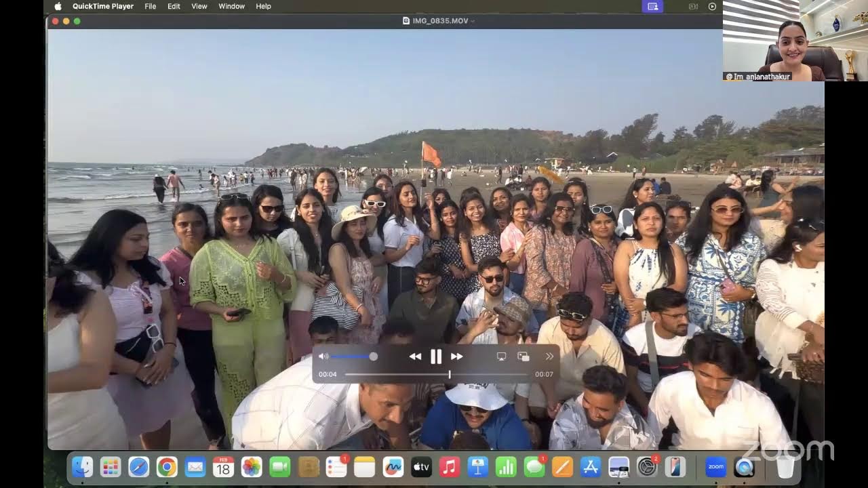
Task: Launch Music app from the dock
Action: click(450, 466)
